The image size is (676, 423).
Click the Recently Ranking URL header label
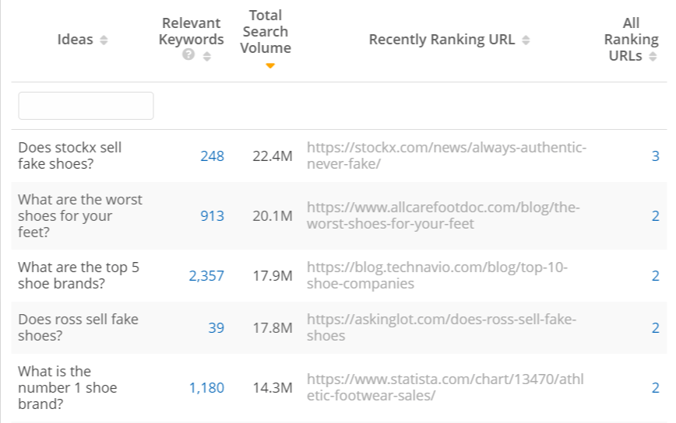coord(442,40)
